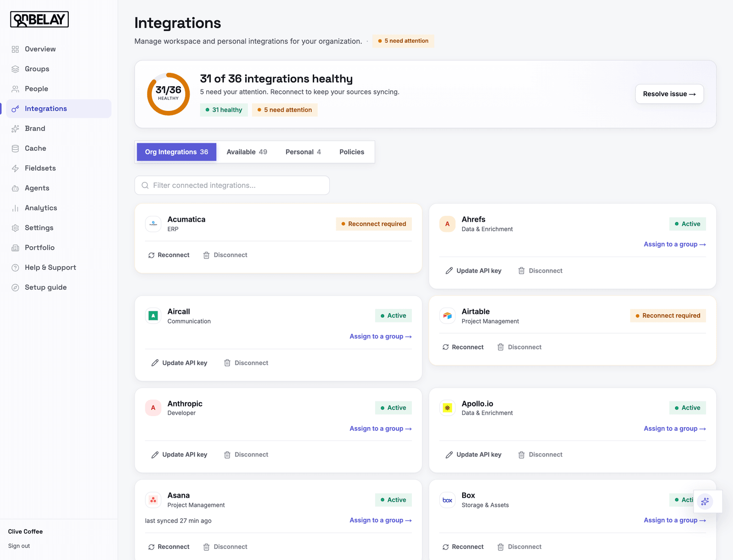Screen dimensions: 733x560
Task: Click the Agents robot icon
Action: (x=15, y=188)
